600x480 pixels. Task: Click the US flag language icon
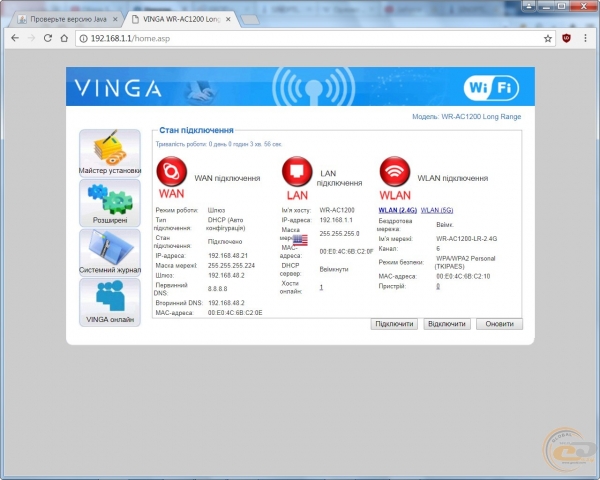coord(300,240)
